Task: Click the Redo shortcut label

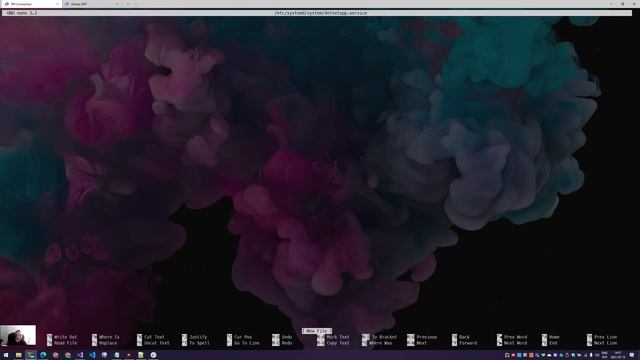Action: coord(287,343)
